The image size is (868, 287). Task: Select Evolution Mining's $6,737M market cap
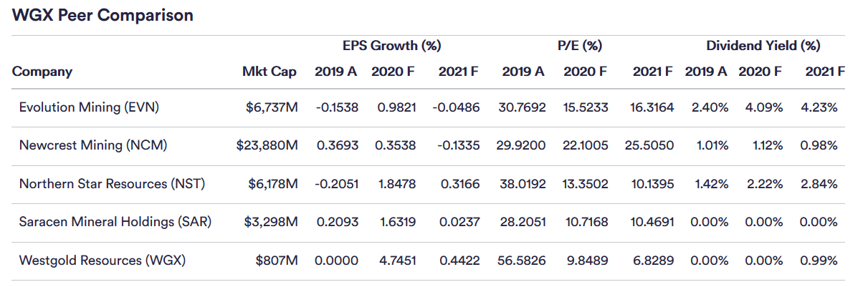tap(273, 107)
